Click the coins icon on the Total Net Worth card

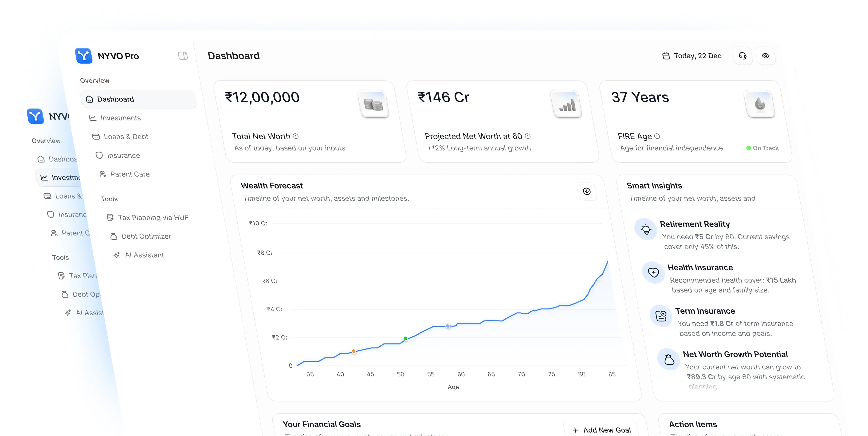[374, 104]
